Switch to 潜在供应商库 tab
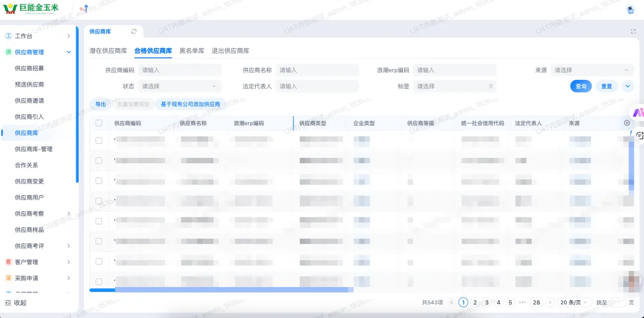The image size is (644, 318). pos(108,51)
